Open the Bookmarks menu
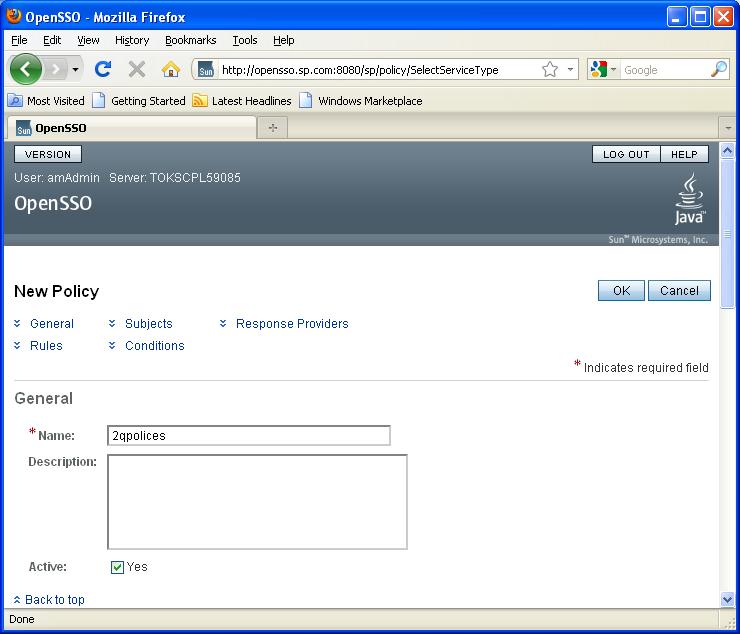 [x=191, y=40]
